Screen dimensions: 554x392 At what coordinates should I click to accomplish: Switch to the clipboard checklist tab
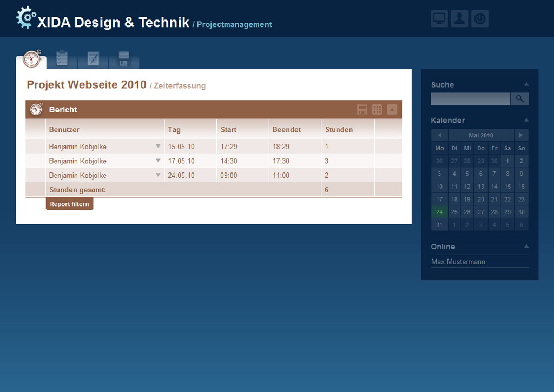[x=62, y=58]
